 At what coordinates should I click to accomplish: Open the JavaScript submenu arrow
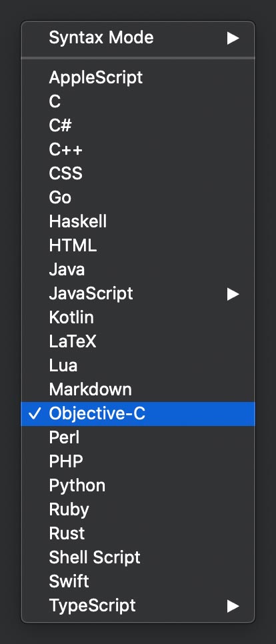coord(233,293)
